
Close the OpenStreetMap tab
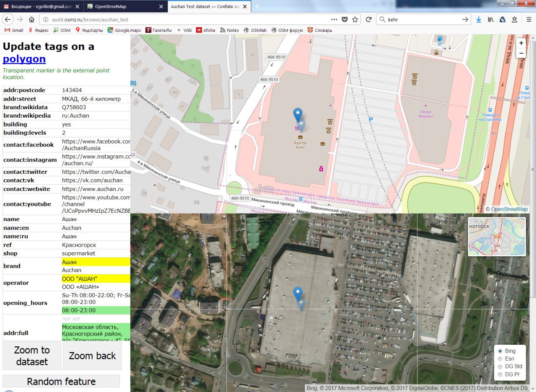[x=162, y=7]
